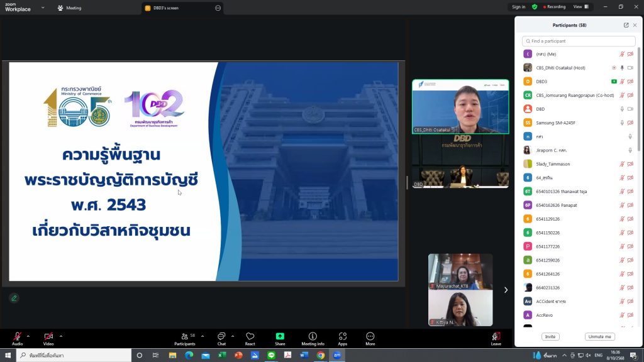This screenshot has height=362, width=644.
Task: Click the Invite button
Action: click(x=550, y=337)
